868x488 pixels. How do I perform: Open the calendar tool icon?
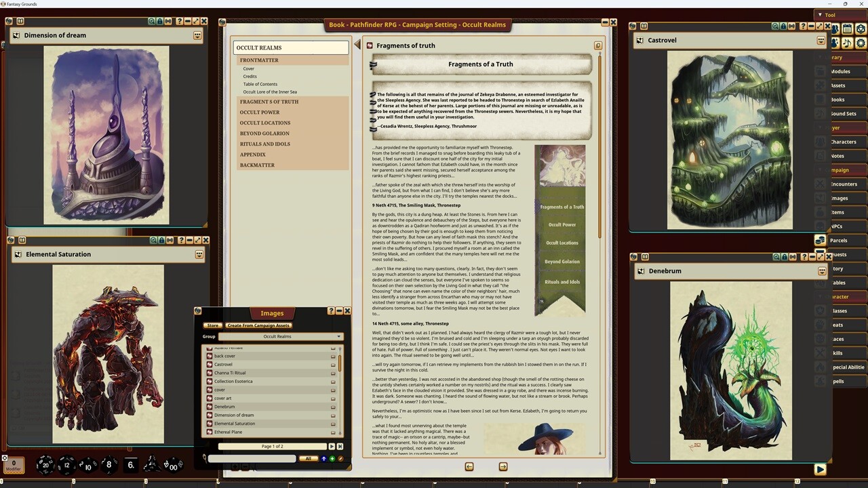pos(847,29)
